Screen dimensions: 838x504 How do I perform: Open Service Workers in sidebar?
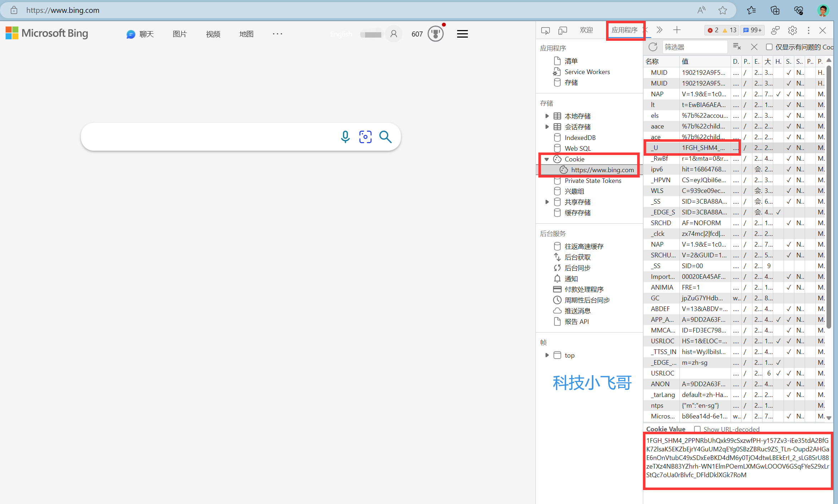click(x=587, y=72)
